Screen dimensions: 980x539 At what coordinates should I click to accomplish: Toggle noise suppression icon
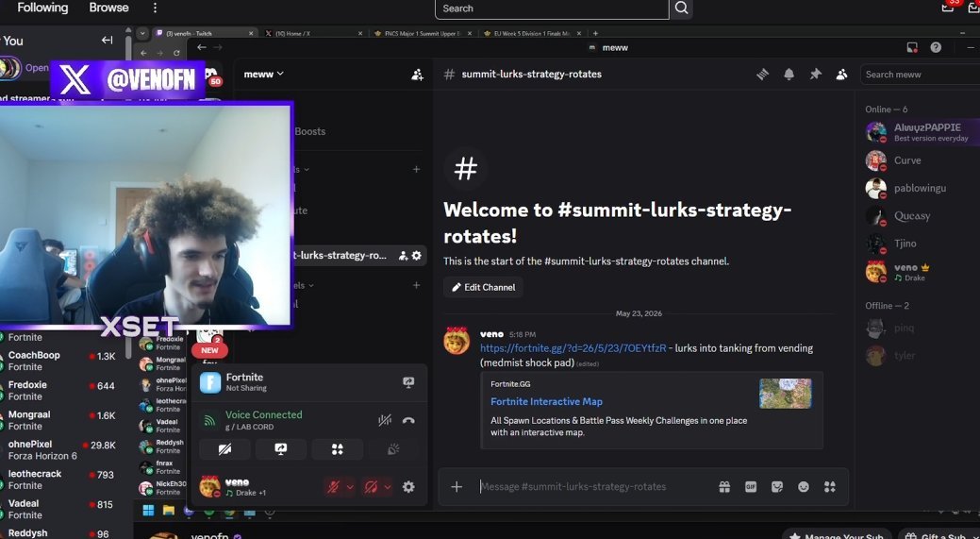385,421
